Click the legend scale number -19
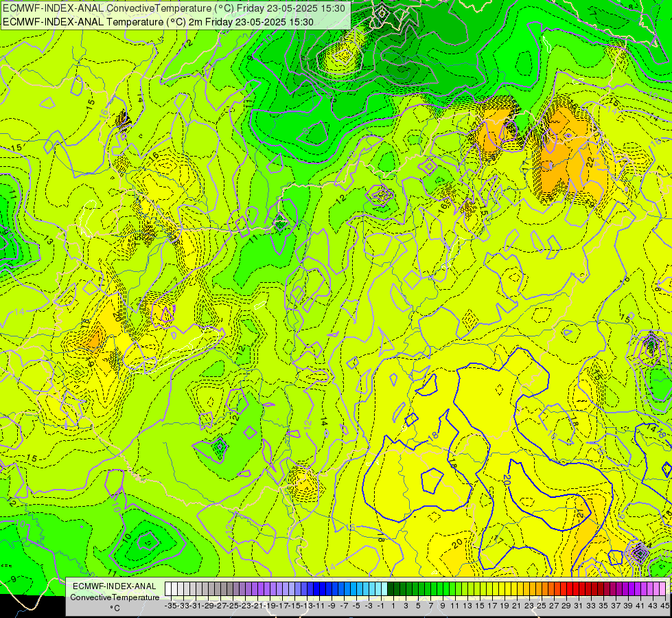 pyautogui.click(x=269, y=606)
